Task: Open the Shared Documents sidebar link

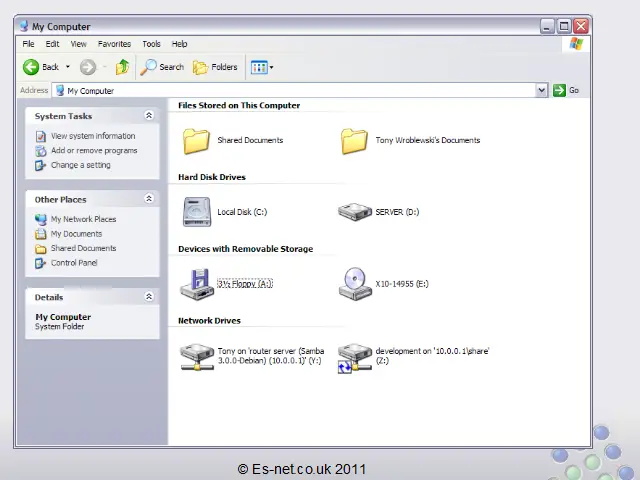Action: pyautogui.click(x=83, y=248)
